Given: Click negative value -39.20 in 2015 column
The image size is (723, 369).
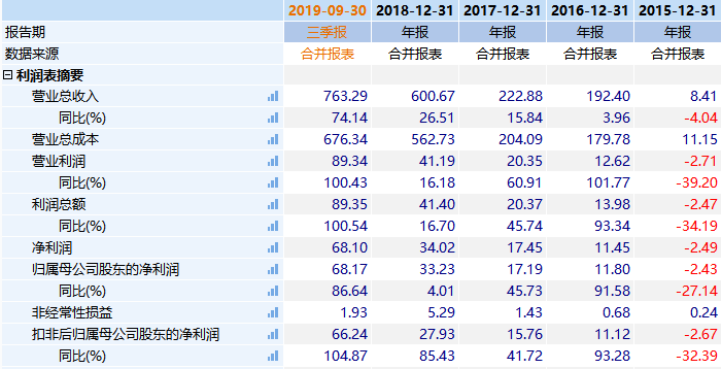Looking at the screenshot, I should coord(697,183).
